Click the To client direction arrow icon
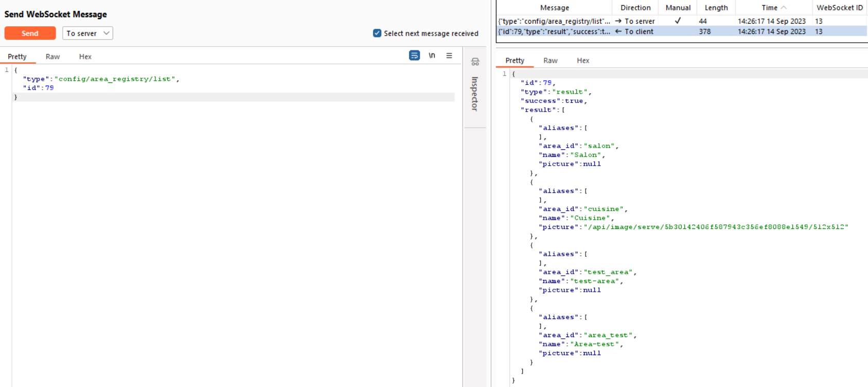Screen dimensions: 868x387 tap(618, 31)
